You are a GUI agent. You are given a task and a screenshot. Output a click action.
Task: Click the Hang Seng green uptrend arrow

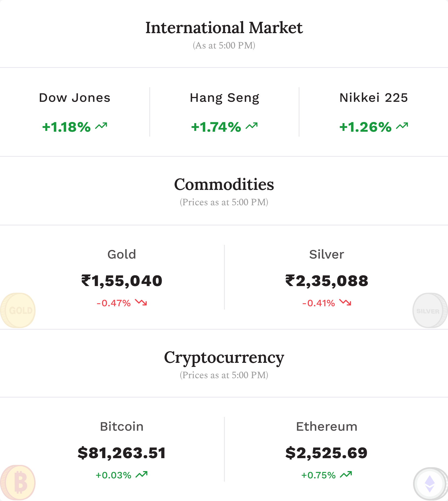[x=251, y=126]
